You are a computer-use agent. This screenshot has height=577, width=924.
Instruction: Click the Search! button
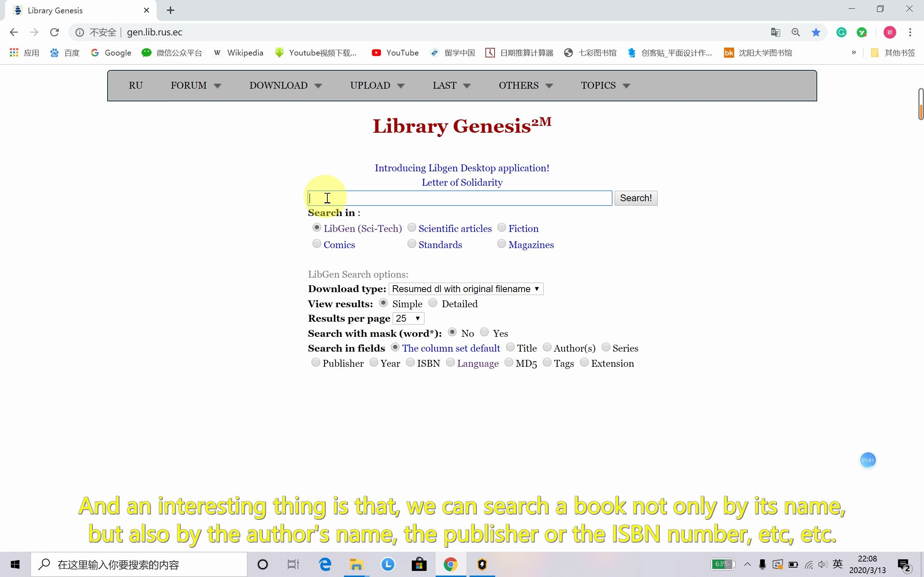point(636,197)
